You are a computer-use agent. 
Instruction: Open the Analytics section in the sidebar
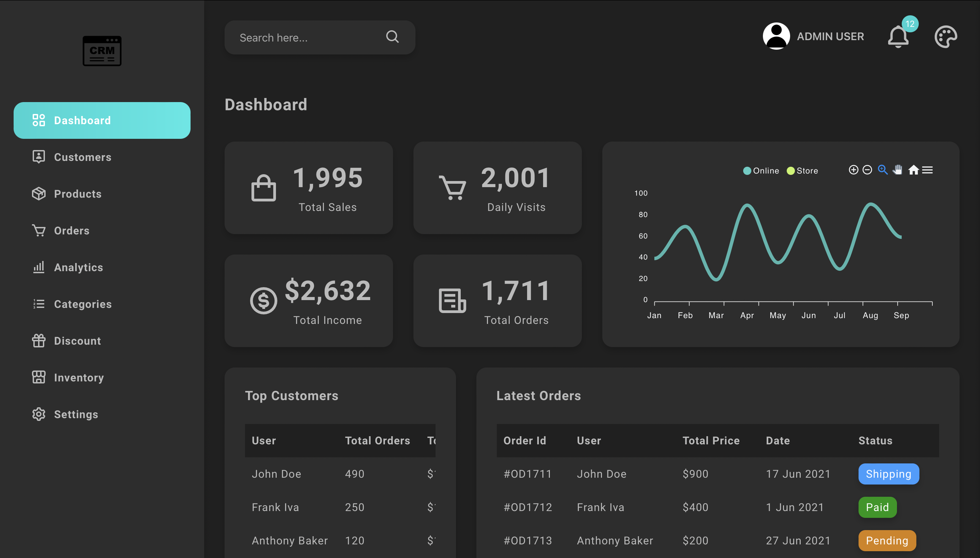point(78,267)
